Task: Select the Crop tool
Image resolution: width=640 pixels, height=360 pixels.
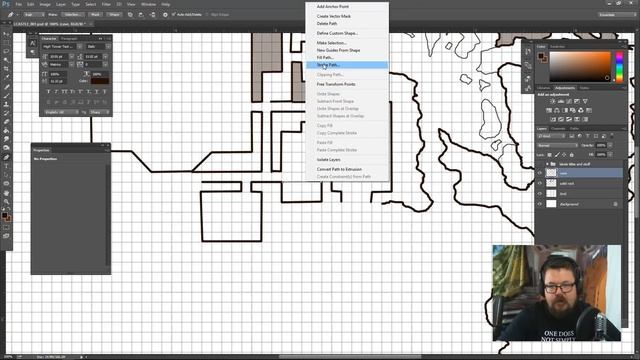Action: pyautogui.click(x=6, y=69)
